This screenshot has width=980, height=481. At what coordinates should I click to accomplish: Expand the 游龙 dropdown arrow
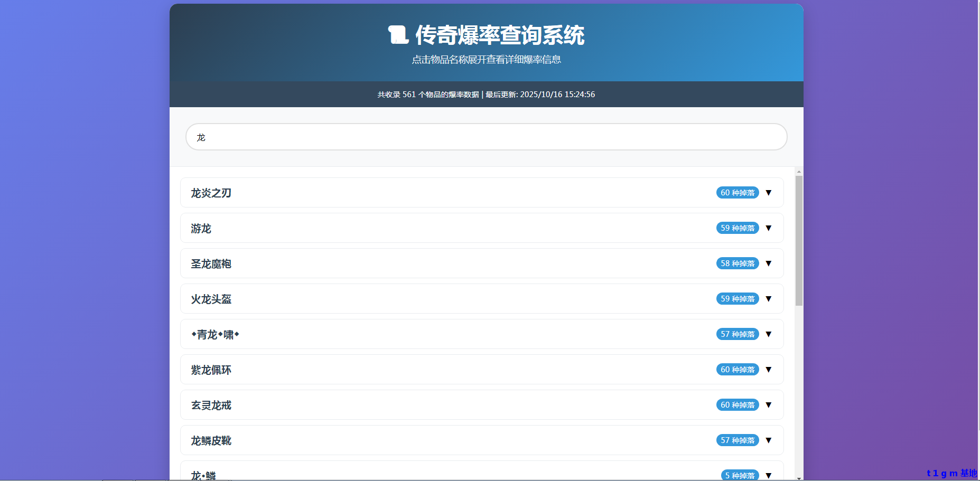click(769, 228)
